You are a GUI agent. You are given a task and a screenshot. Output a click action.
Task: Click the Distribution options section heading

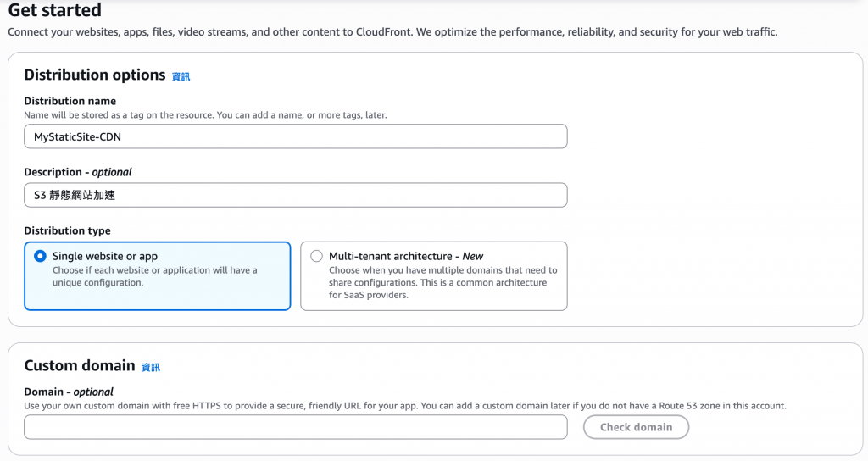pos(94,75)
